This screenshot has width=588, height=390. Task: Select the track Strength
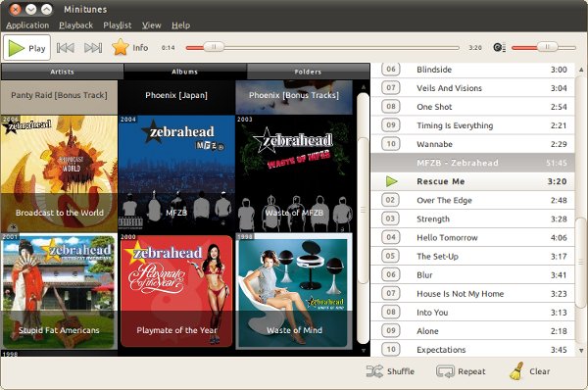click(x=472, y=219)
